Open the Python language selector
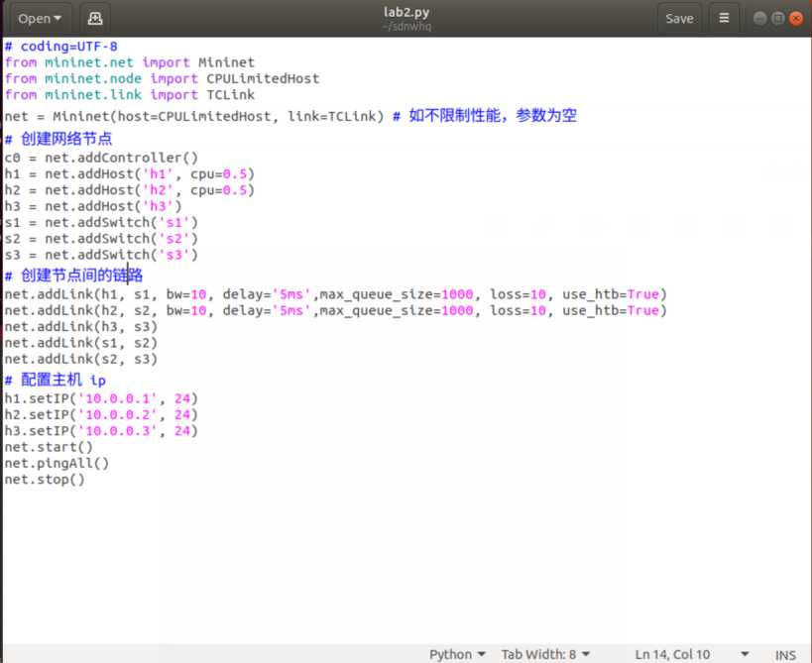812x663 pixels. coord(457,654)
